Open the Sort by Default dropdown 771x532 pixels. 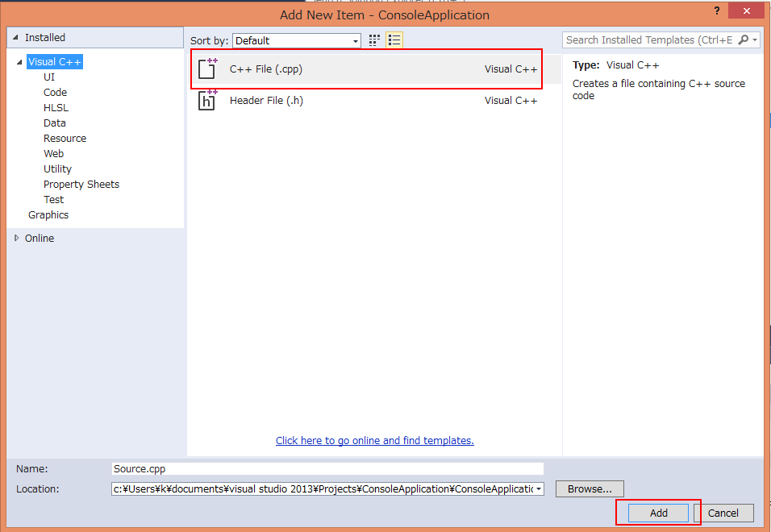[297, 41]
